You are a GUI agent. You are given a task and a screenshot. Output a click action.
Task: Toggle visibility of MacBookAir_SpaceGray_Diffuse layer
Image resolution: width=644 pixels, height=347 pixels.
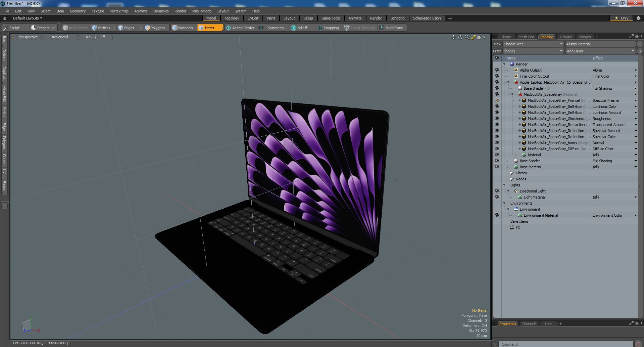(x=497, y=149)
